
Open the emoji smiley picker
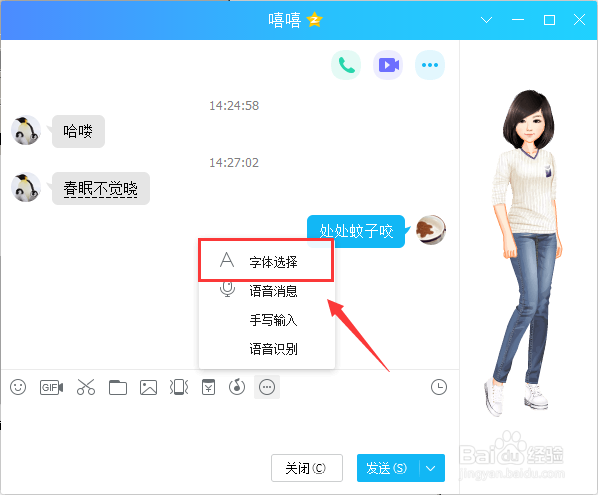click(18, 387)
